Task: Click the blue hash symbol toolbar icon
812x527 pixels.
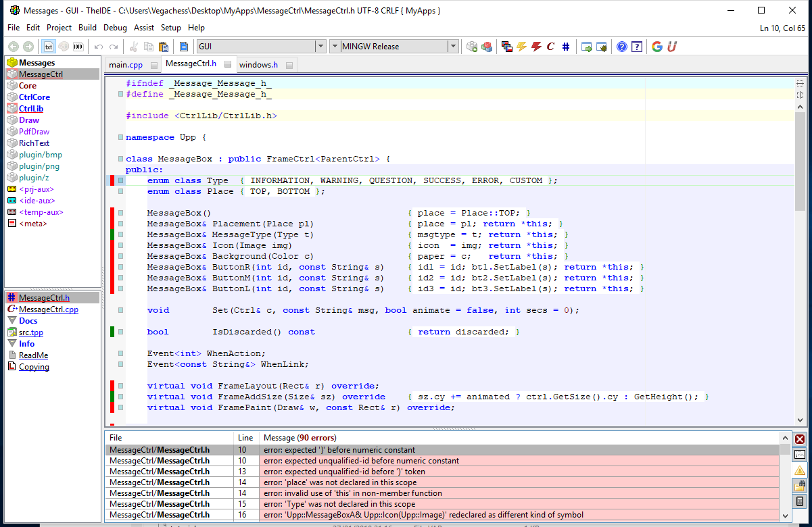Action: 566,47
